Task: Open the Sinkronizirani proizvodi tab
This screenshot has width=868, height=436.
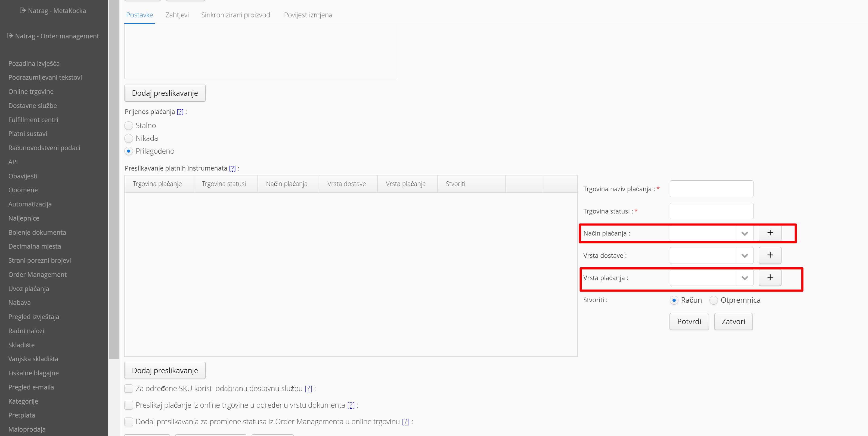Action: (x=236, y=15)
